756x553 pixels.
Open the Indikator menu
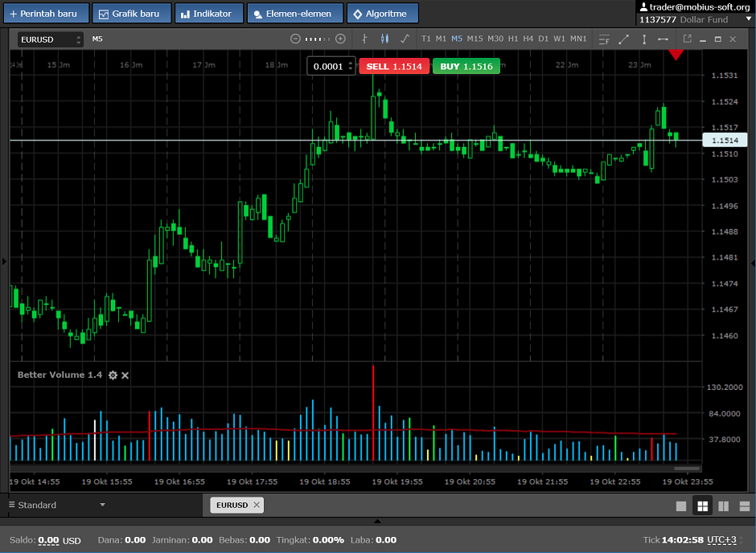click(209, 14)
